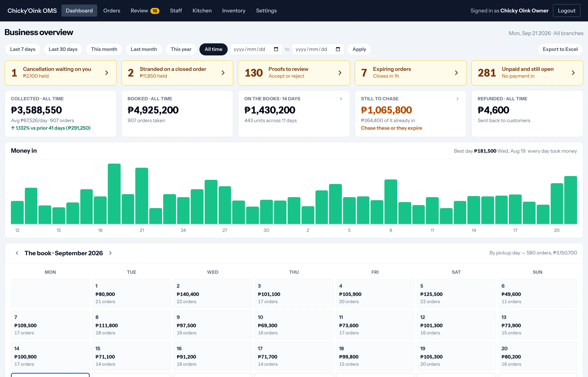This screenshot has width=588, height=377.
Task: Click the Review badge showing 16
Action: (155, 11)
